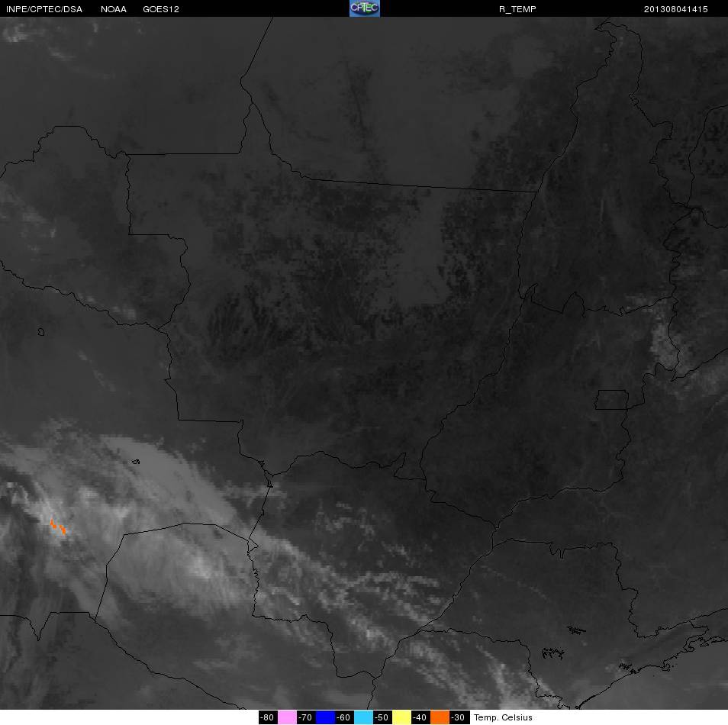Click the cyan legend swatch after -60
The image size is (728, 725).
tap(363, 717)
